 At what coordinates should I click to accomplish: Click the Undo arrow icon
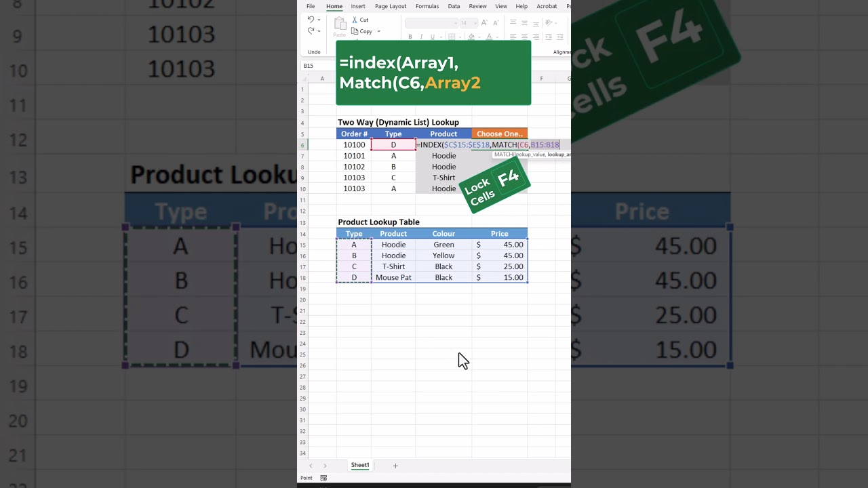(x=311, y=20)
